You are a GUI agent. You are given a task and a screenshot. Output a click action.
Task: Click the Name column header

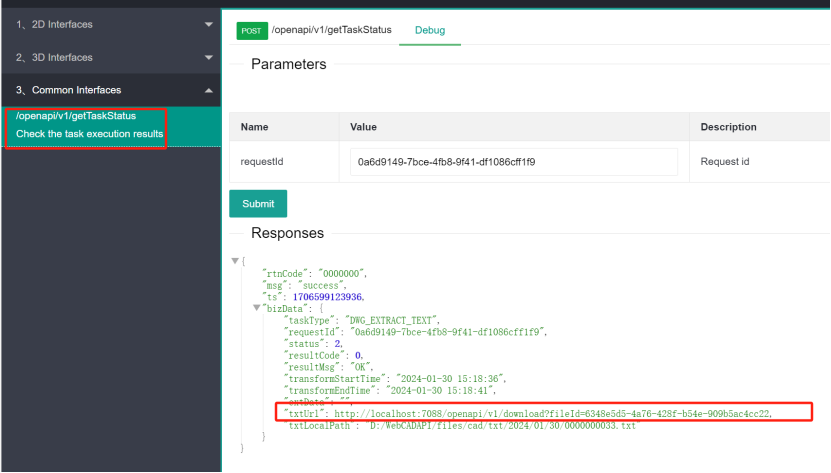pyautogui.click(x=254, y=127)
